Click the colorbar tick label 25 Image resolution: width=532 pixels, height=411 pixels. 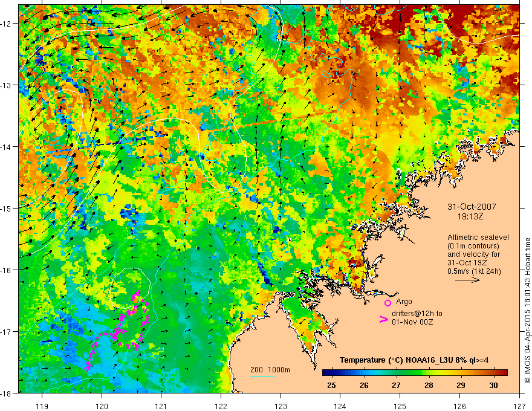[x=331, y=385]
